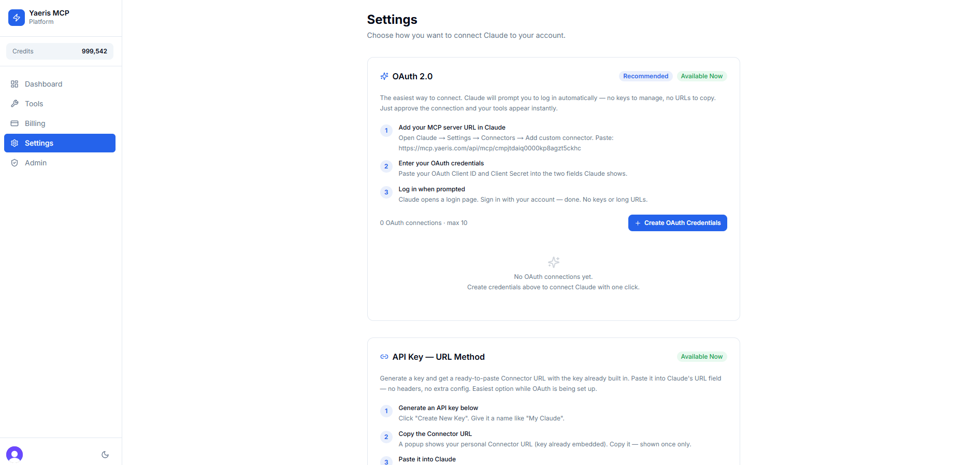Click "Copy the Connector URL" step
This screenshot has width=980, height=465.
[x=435, y=434]
